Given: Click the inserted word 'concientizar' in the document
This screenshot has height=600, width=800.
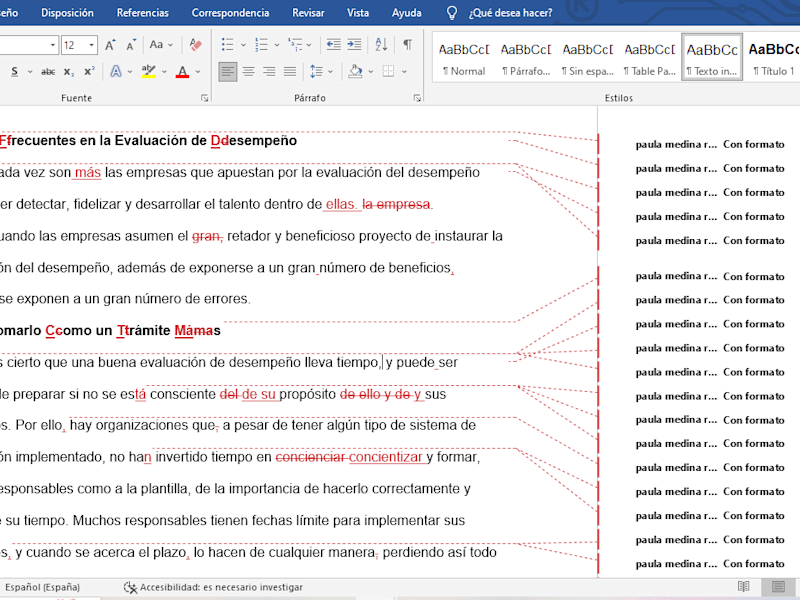Looking at the screenshot, I should coord(386,457).
